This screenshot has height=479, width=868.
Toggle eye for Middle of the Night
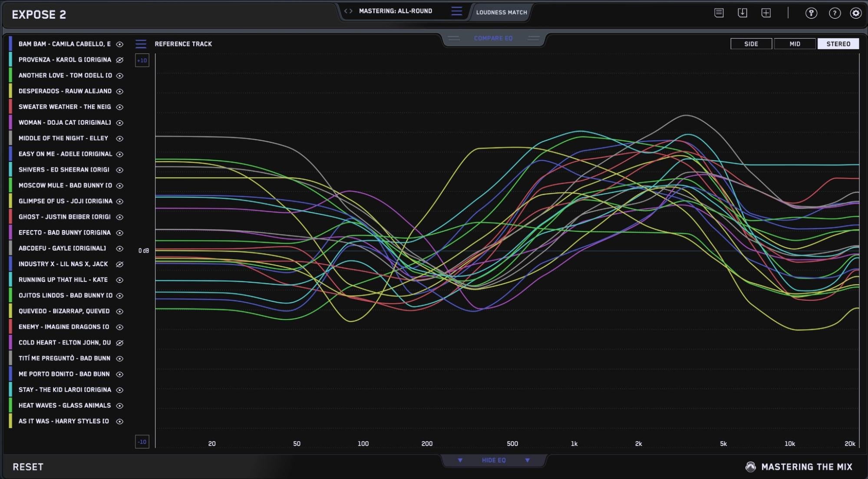tap(120, 139)
